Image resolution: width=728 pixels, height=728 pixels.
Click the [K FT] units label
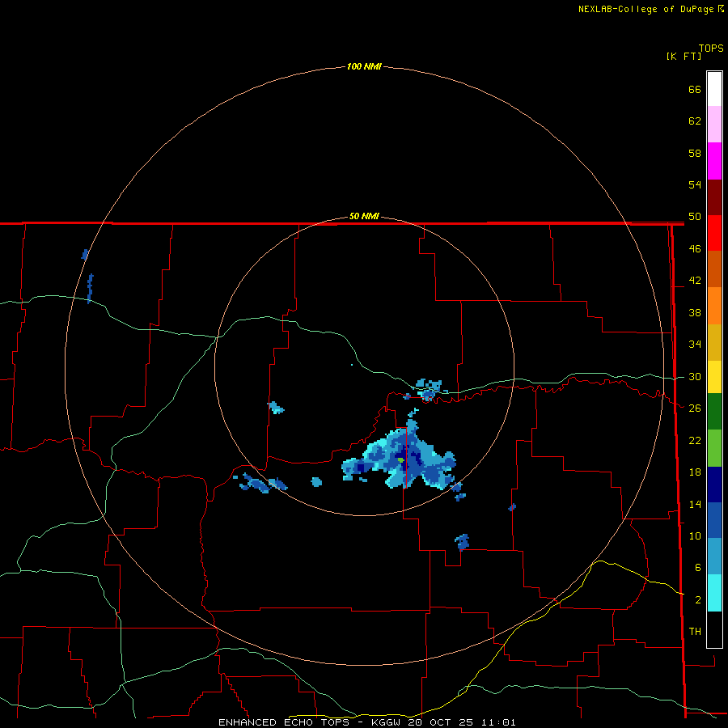pyautogui.click(x=684, y=56)
